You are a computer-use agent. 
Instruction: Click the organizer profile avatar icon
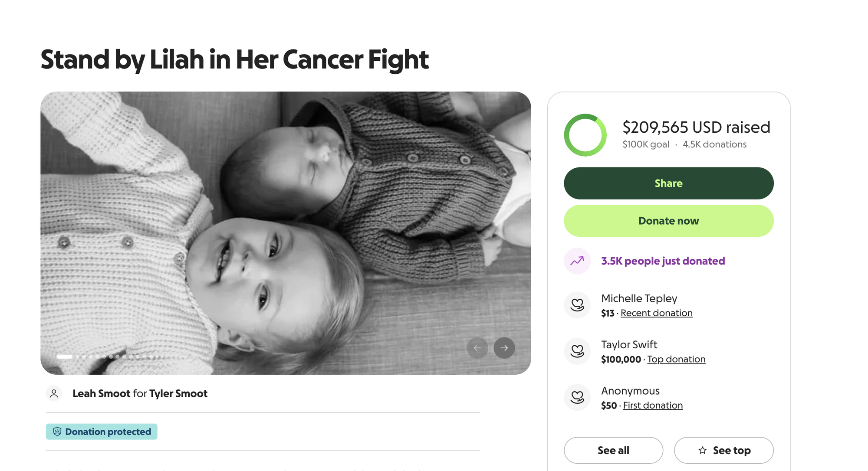pos(54,393)
